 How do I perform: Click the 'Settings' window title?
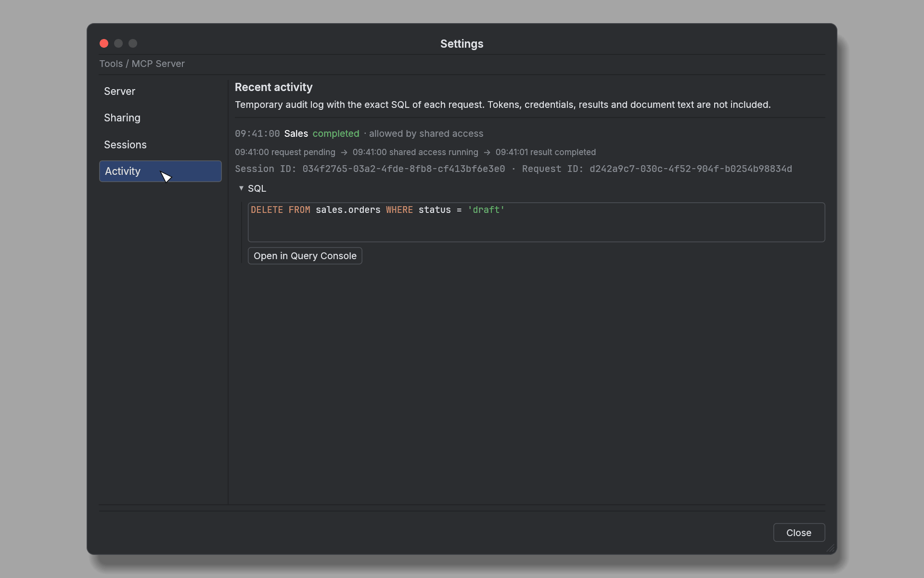[462, 44]
